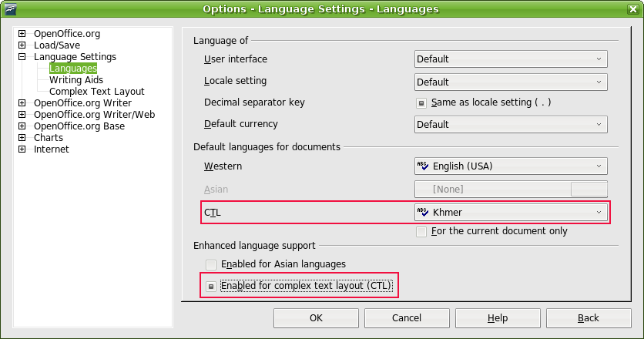
Task: Open the CTL Khmer language dropdown
Action: pyautogui.click(x=511, y=212)
